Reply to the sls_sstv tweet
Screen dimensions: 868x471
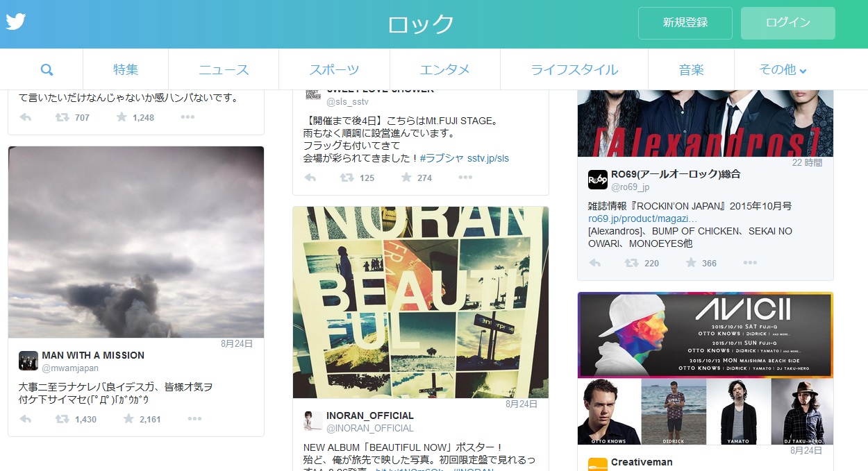[x=310, y=178]
